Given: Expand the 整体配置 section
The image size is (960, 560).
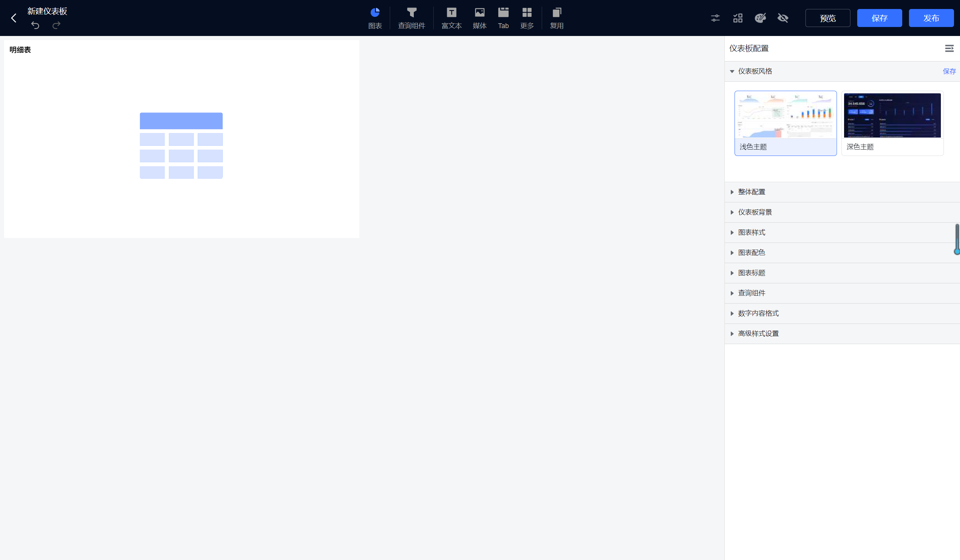Looking at the screenshot, I should tap(751, 192).
